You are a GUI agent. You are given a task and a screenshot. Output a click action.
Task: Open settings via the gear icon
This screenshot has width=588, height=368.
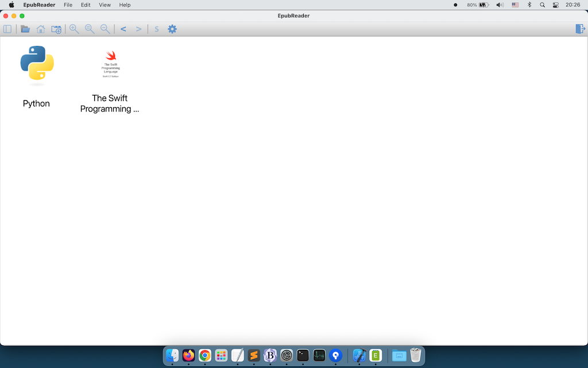click(172, 29)
